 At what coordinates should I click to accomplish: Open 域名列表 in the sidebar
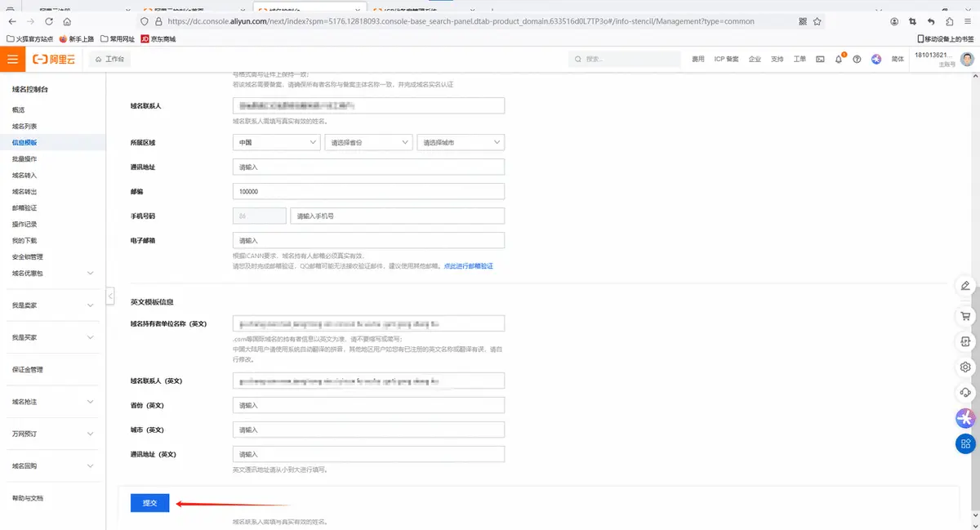point(24,126)
